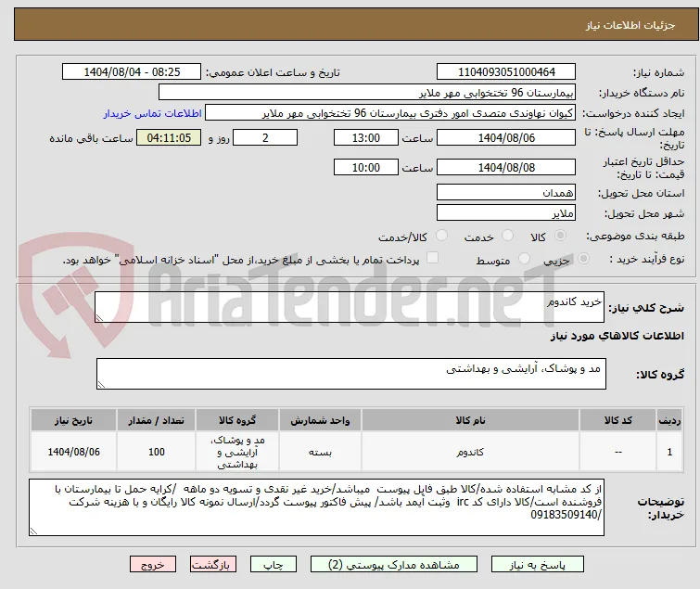Click the buyer notes textarea
Image resolution: width=700 pixels, height=589 pixels.
pyautogui.click(x=316, y=507)
